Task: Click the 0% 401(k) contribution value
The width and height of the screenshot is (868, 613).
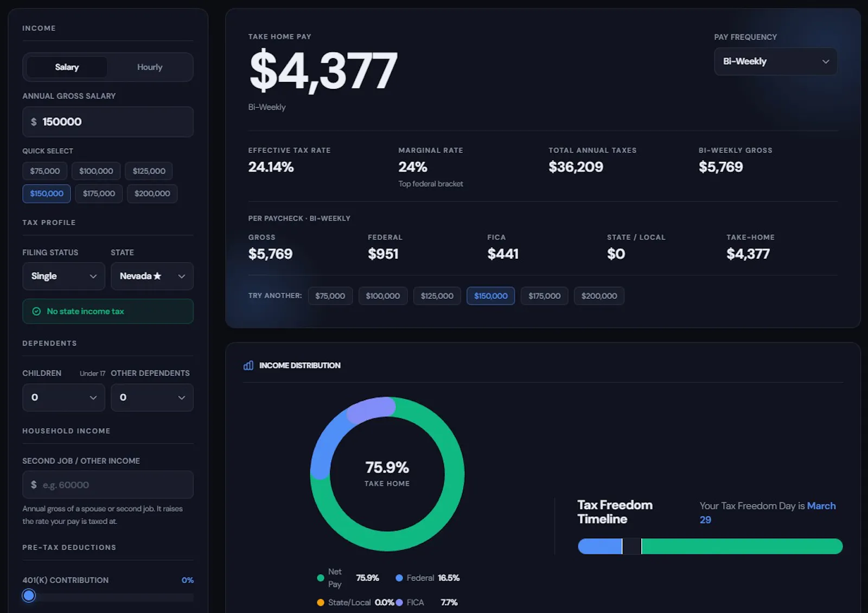Action: (188, 580)
